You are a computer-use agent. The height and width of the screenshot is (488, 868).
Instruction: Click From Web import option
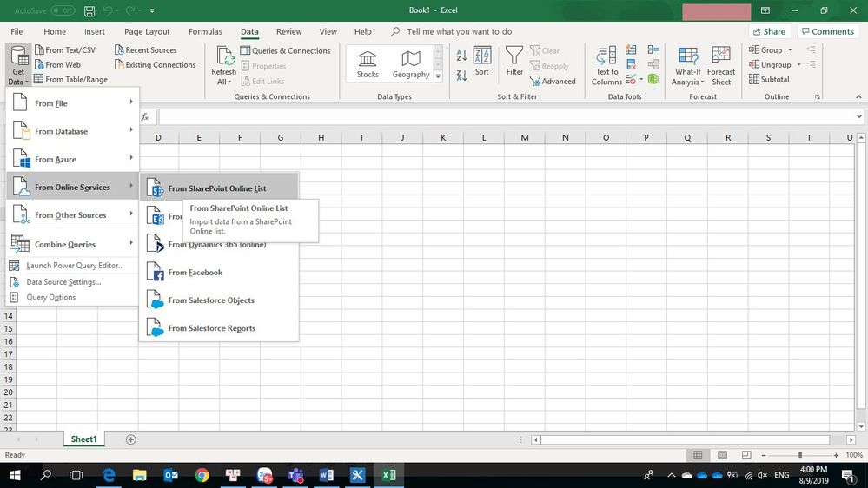57,65
